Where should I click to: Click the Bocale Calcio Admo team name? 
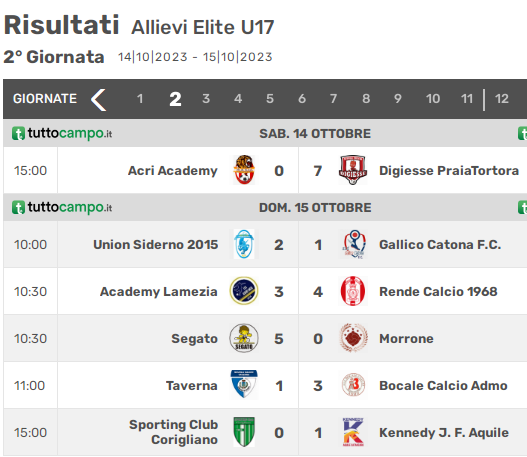(443, 385)
